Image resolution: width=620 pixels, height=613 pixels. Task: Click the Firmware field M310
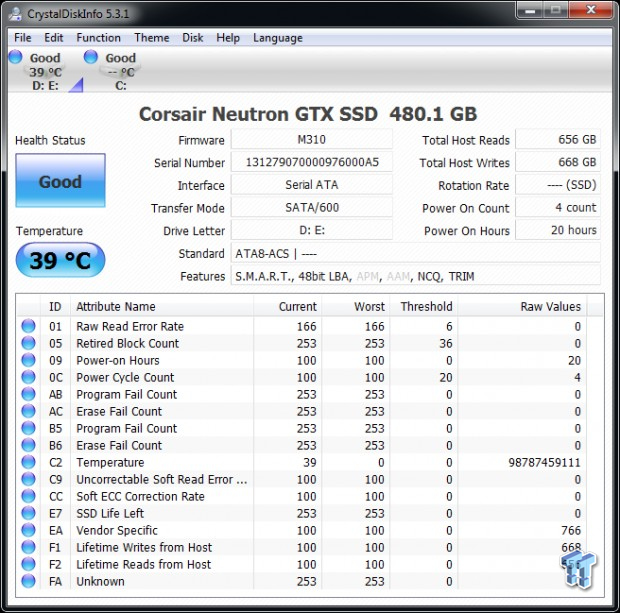pyautogui.click(x=312, y=139)
